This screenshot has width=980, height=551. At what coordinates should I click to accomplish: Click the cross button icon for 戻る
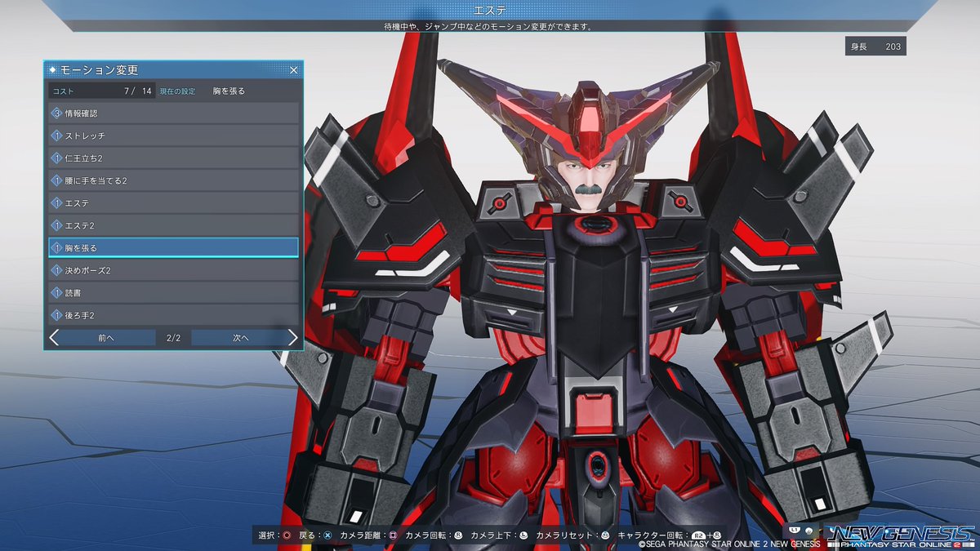tap(327, 535)
